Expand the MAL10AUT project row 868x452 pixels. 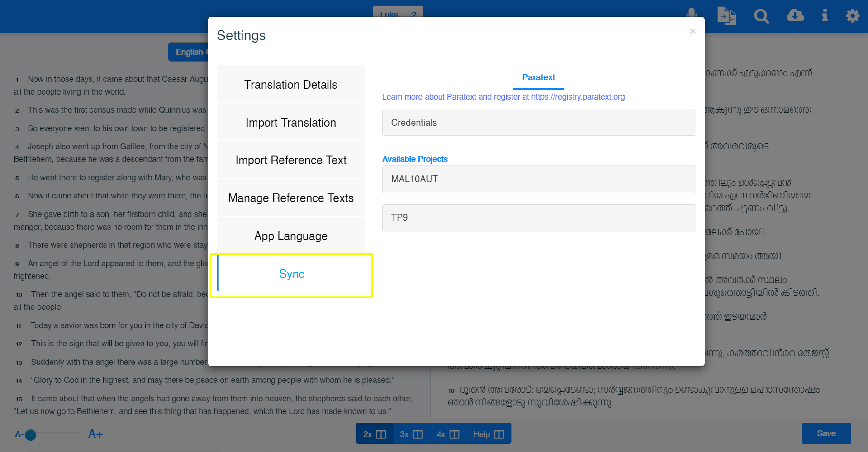[539, 179]
